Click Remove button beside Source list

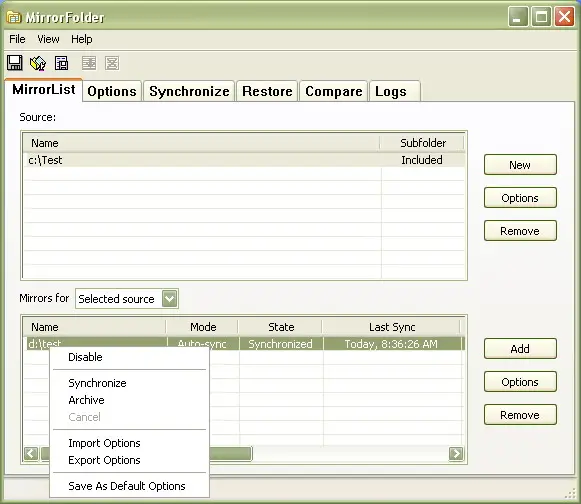click(x=520, y=231)
